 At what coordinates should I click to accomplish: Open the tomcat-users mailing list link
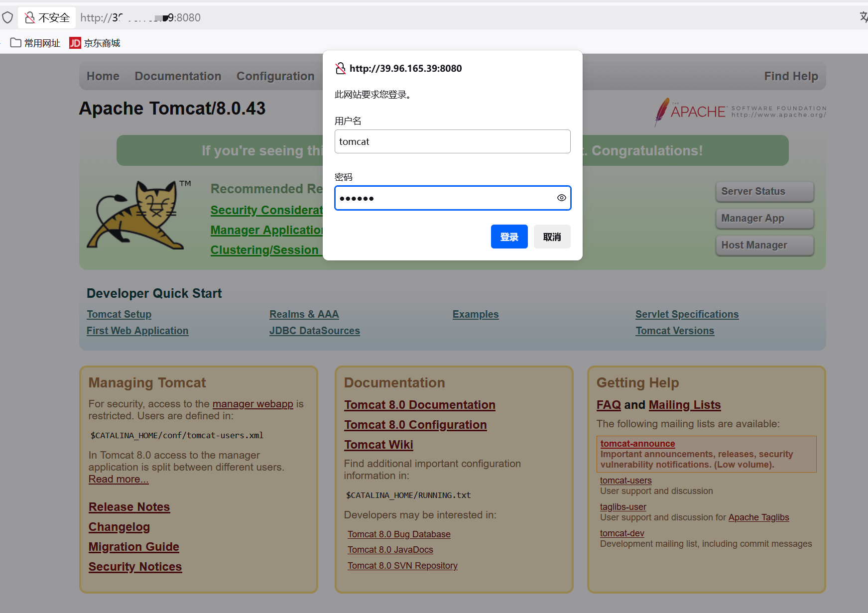pos(626,481)
